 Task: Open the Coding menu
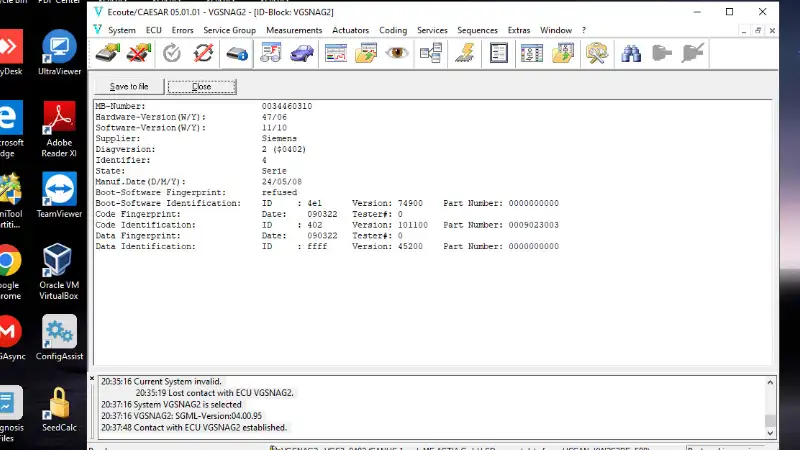(x=393, y=31)
